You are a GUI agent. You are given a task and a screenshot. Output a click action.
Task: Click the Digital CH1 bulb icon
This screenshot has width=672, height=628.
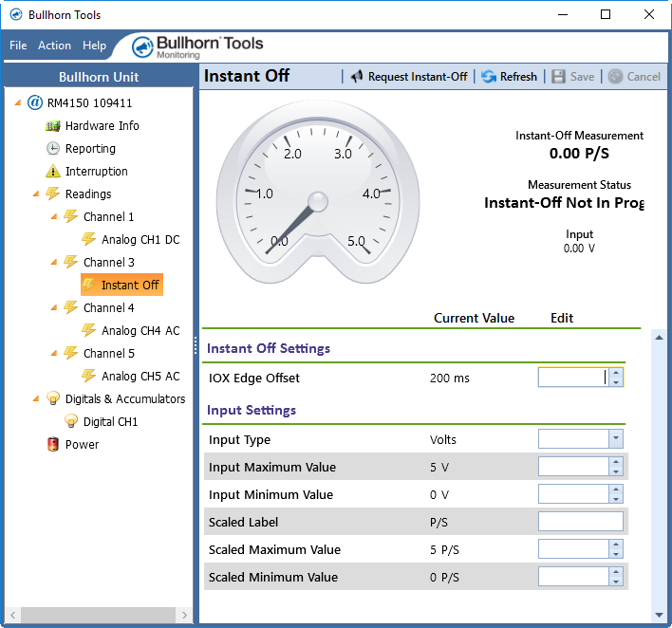point(71,421)
